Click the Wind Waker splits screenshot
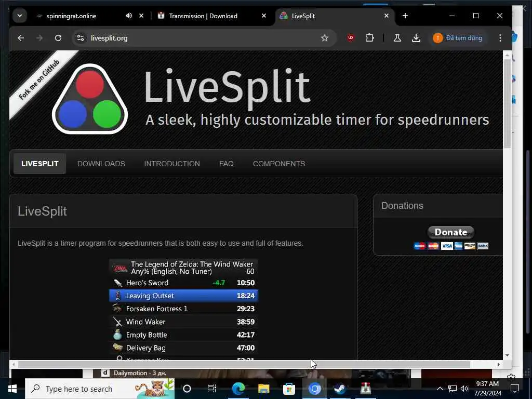This screenshot has width=532, height=399. pyautogui.click(x=183, y=310)
